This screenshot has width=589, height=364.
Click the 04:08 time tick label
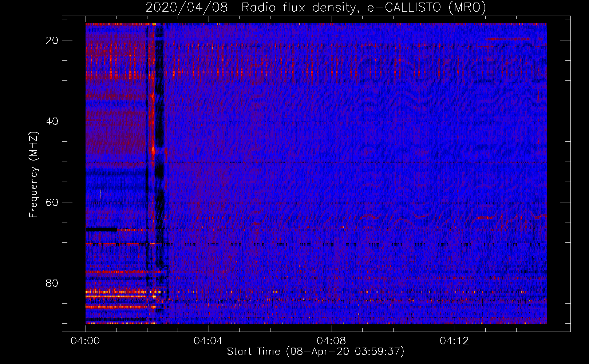(331, 341)
